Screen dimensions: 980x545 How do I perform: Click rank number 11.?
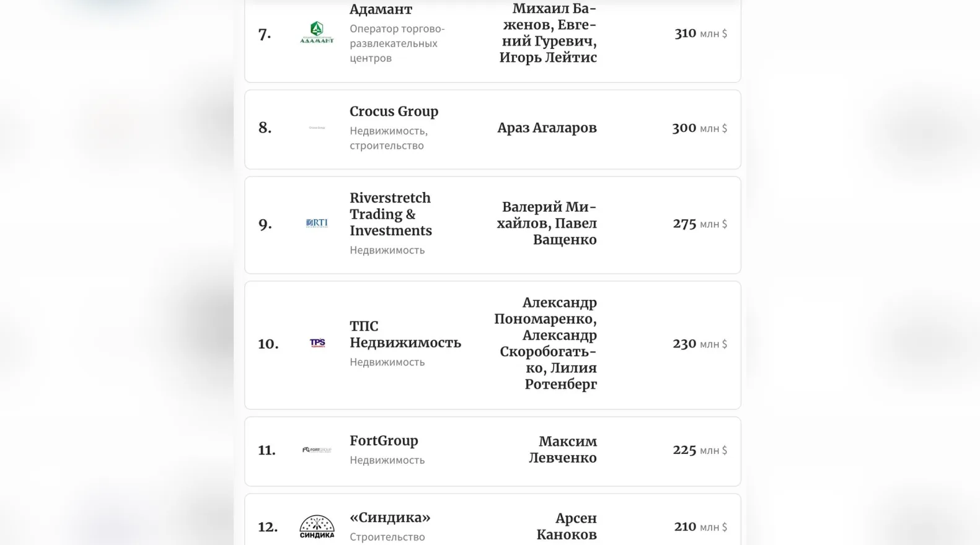click(267, 450)
